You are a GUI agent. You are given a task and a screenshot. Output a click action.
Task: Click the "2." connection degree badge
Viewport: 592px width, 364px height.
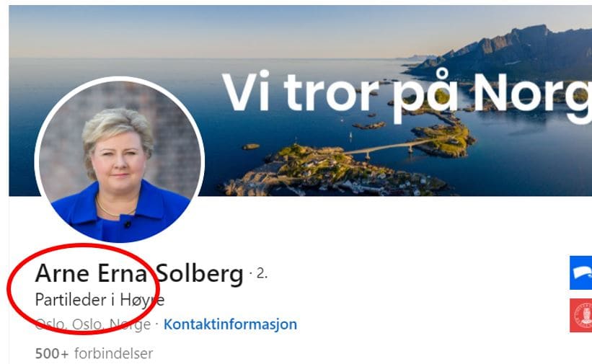click(262, 273)
